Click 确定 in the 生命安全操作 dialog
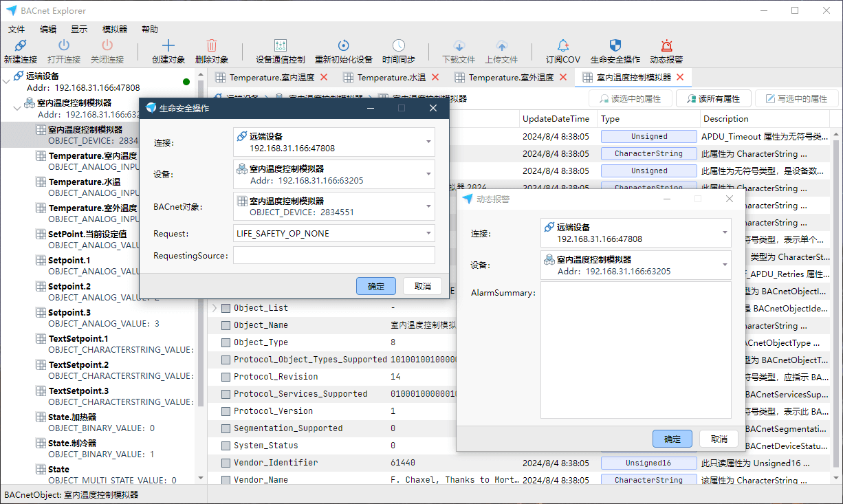 point(375,286)
